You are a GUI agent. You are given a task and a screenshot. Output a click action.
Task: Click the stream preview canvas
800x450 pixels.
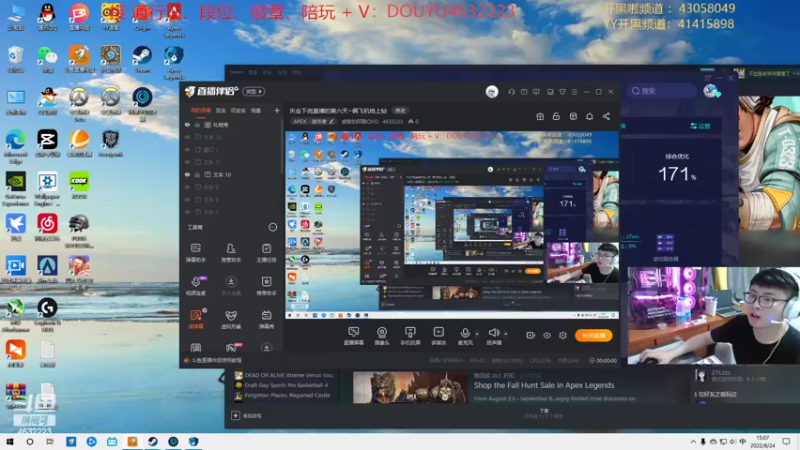pyautogui.click(x=452, y=225)
